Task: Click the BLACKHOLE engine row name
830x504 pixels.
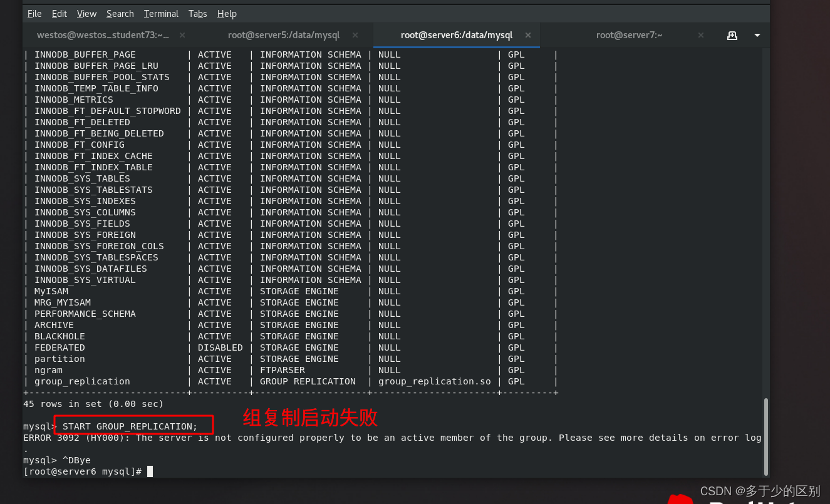Action: click(60, 336)
